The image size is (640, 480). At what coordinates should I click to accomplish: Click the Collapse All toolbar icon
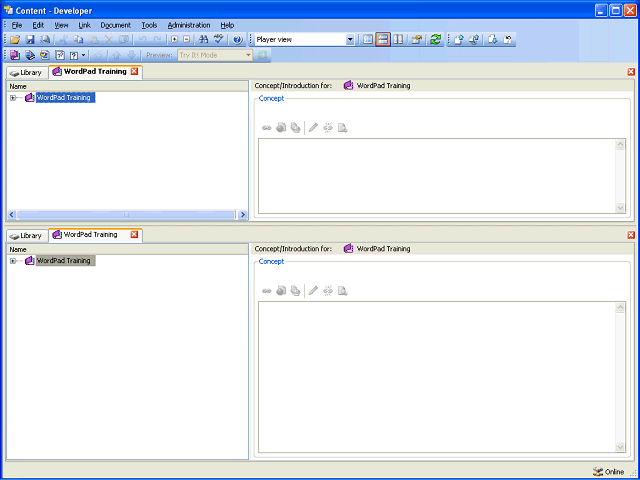tap(187, 40)
